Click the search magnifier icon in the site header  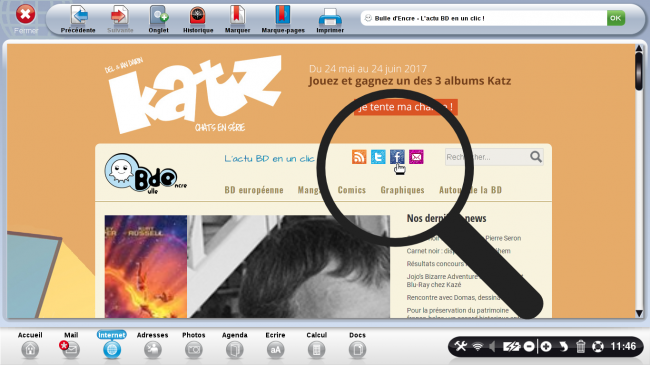[536, 157]
